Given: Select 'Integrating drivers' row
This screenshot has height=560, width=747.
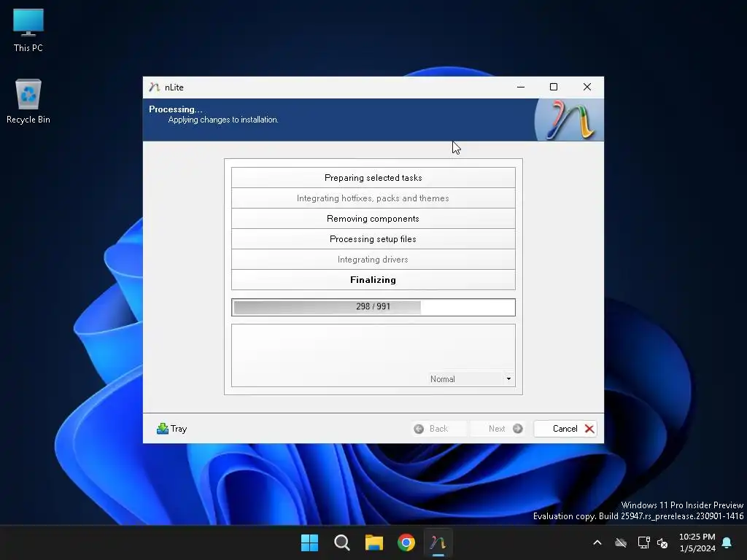Looking at the screenshot, I should click(x=373, y=260).
